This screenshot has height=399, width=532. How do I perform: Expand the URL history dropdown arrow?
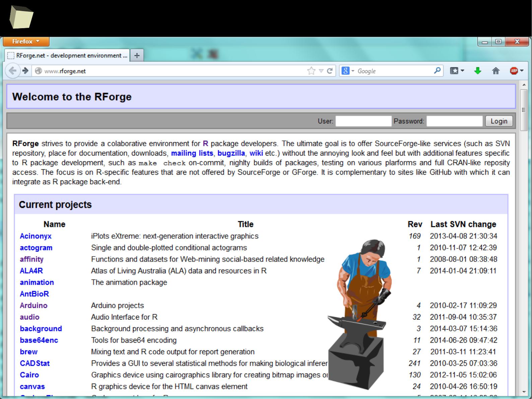click(321, 71)
